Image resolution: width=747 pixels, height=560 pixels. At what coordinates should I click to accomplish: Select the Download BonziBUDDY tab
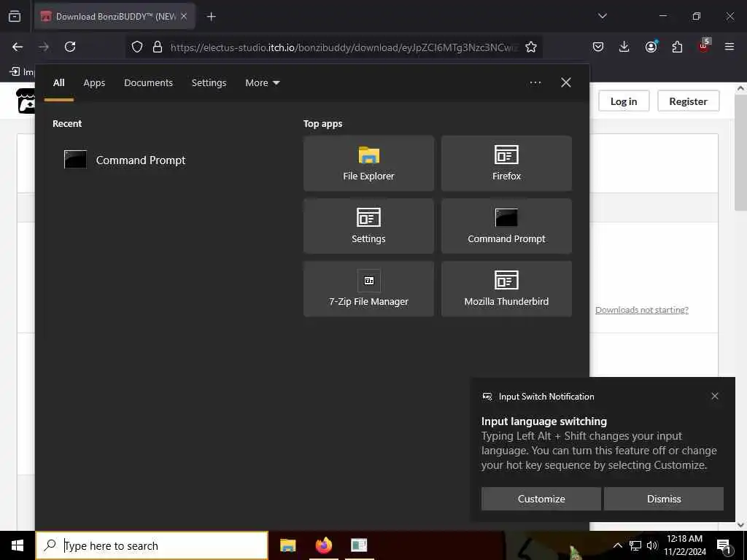(115, 16)
